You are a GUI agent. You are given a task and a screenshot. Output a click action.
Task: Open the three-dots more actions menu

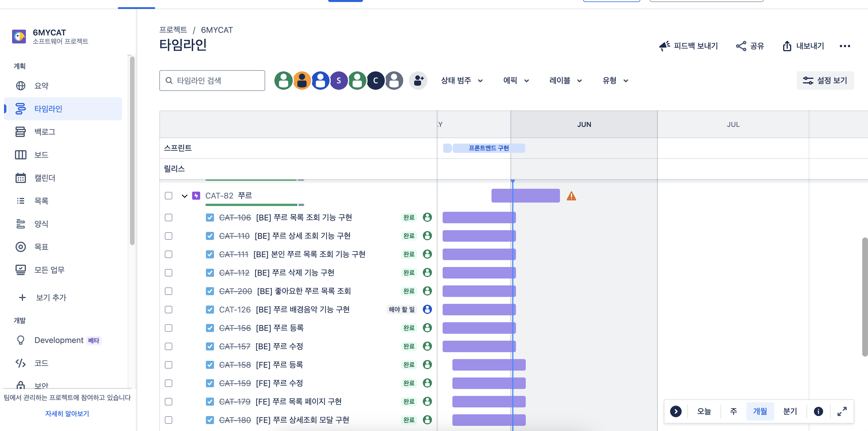coord(844,46)
